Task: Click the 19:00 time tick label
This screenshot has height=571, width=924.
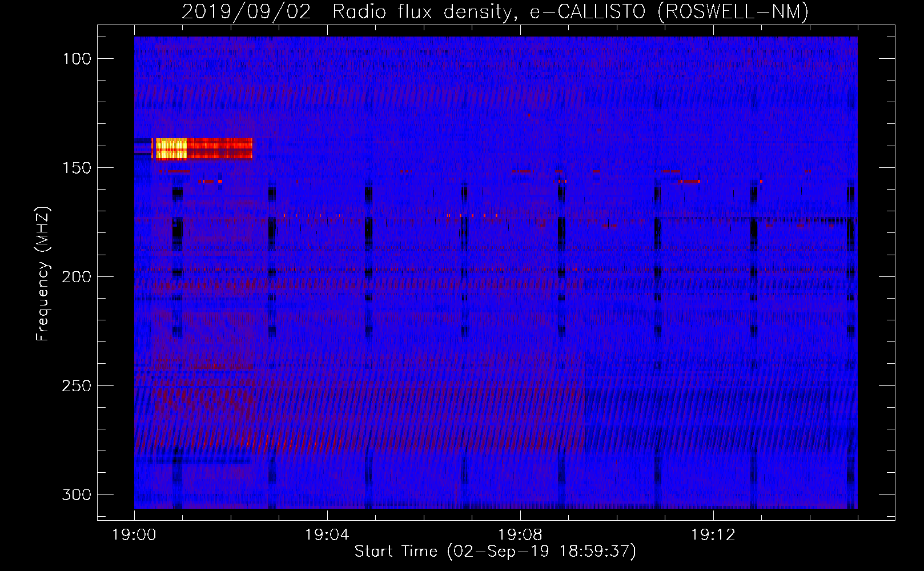Action: point(134,535)
